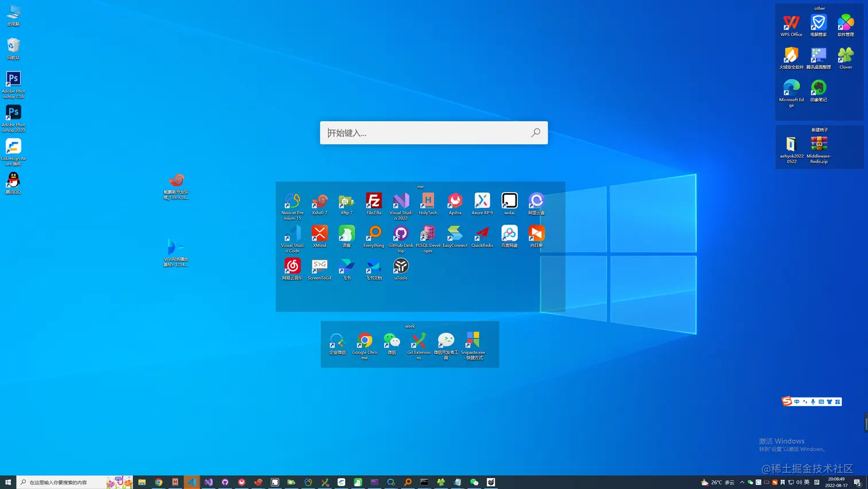Launch Axure RP 9
868x489 pixels.
(x=482, y=203)
